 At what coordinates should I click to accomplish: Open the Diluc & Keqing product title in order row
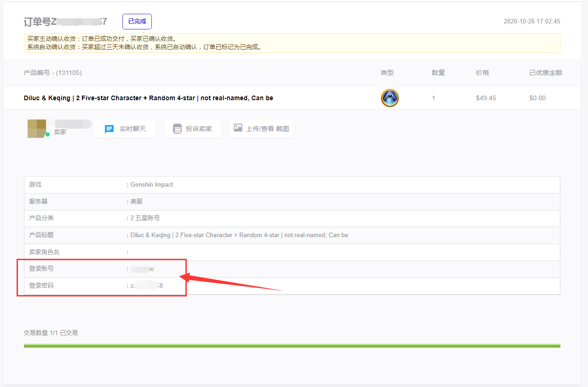[x=148, y=98]
